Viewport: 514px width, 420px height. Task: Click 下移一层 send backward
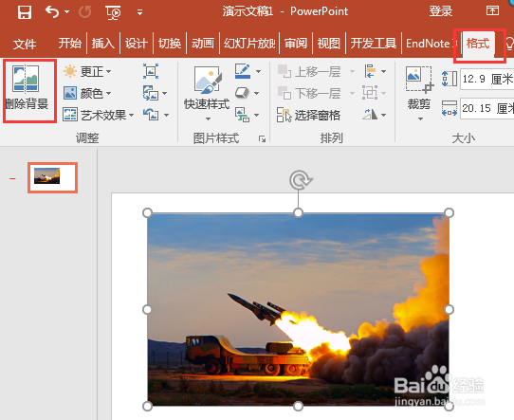pos(309,93)
